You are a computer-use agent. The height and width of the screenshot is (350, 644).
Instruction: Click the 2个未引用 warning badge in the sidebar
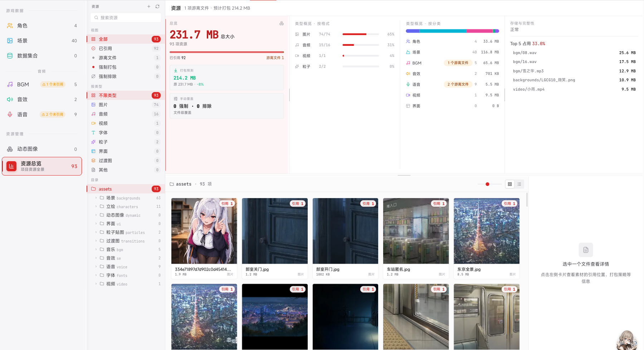52,115
